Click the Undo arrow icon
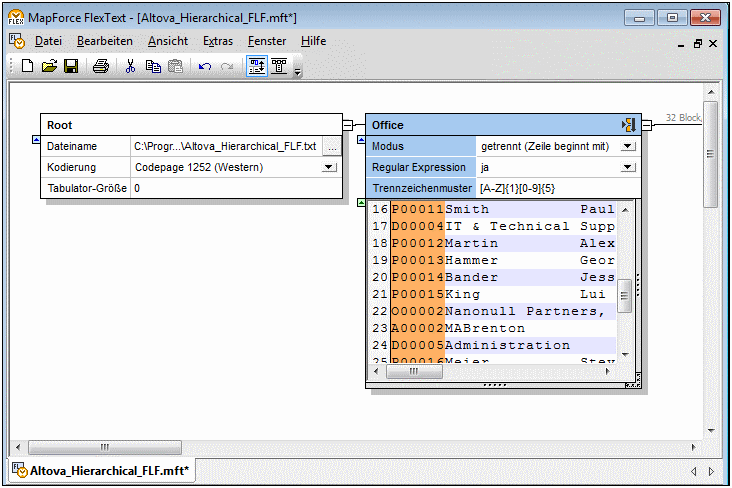Screen dimensions: 732x488 point(205,67)
